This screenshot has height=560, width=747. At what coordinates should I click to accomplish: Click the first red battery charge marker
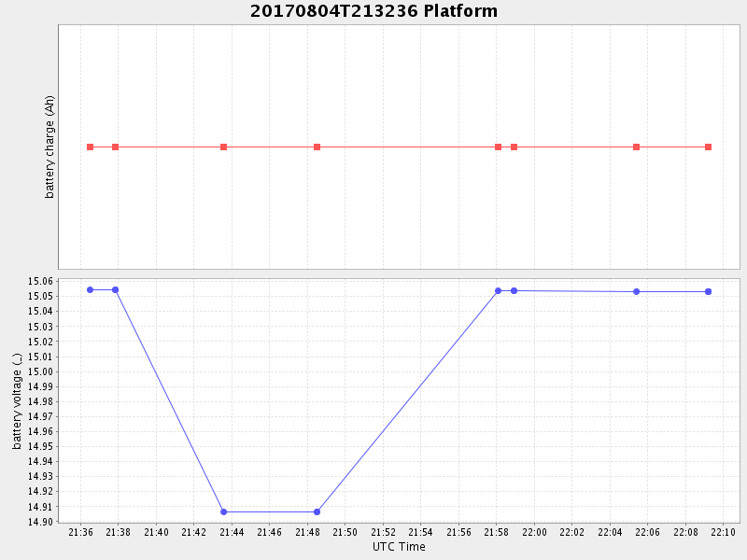pyautogui.click(x=91, y=147)
